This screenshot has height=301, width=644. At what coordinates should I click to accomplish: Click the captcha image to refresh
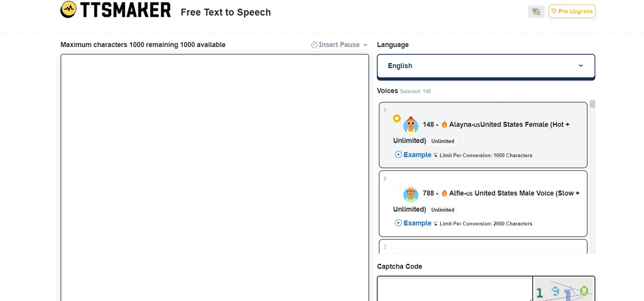point(564,289)
